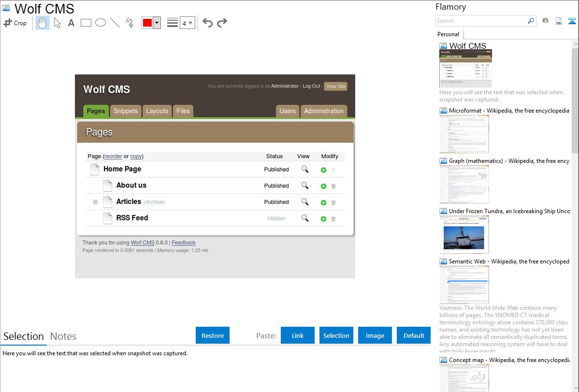Click the Paste Default button
Viewport: 579px width, 392px height.
[x=414, y=335]
